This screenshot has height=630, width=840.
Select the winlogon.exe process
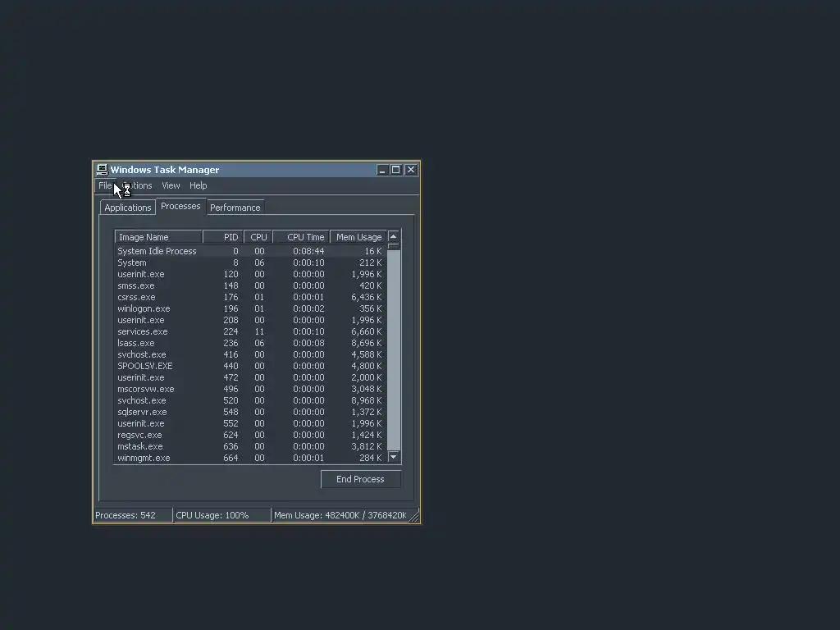click(250, 308)
